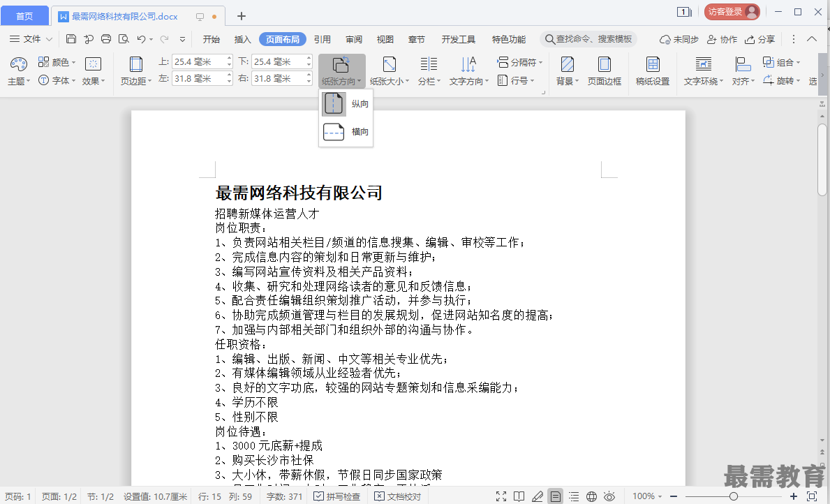Go to the 首页 home tab
The image size is (830, 504).
24,16
